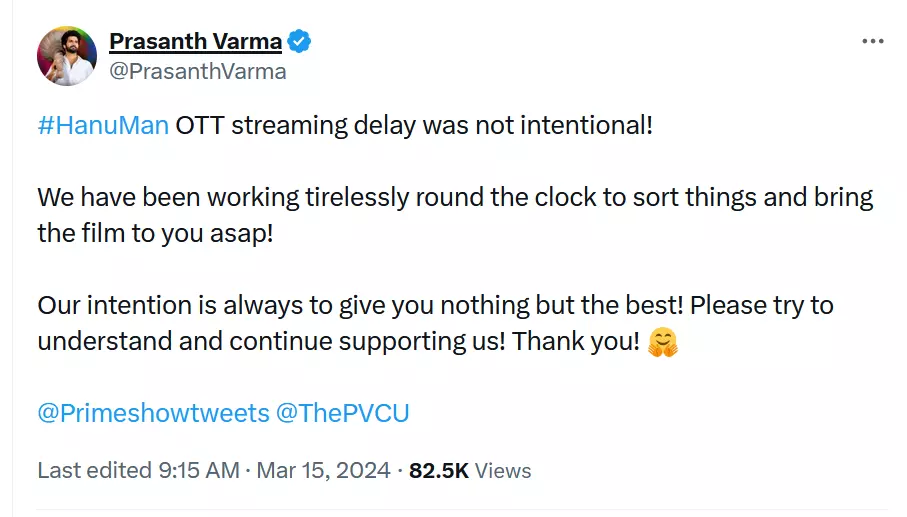
Task: Open Prasanth Varma's profile picture
Action: click(67, 56)
